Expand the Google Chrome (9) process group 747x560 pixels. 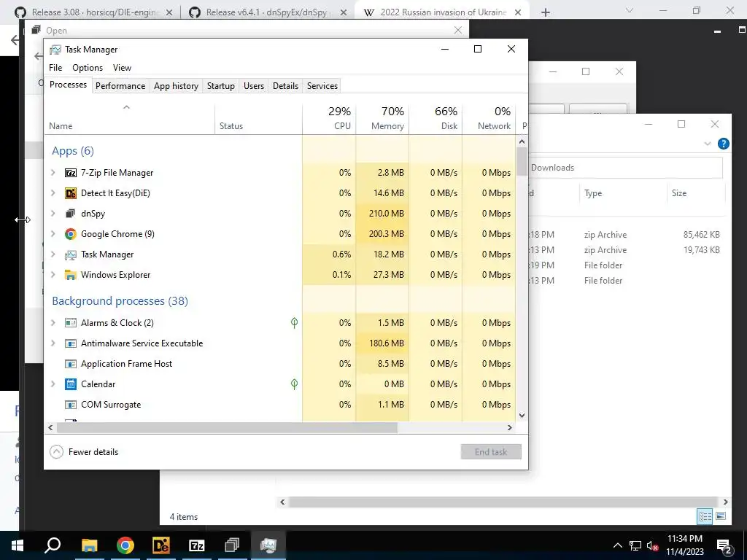point(53,234)
